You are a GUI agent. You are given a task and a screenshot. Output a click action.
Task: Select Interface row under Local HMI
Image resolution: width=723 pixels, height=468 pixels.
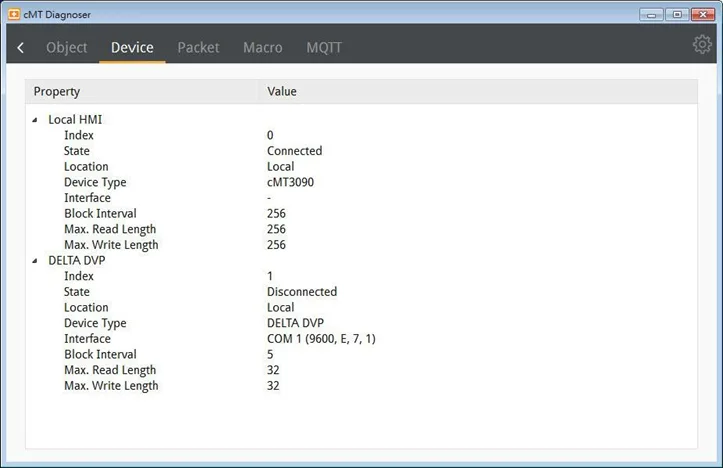point(361,198)
